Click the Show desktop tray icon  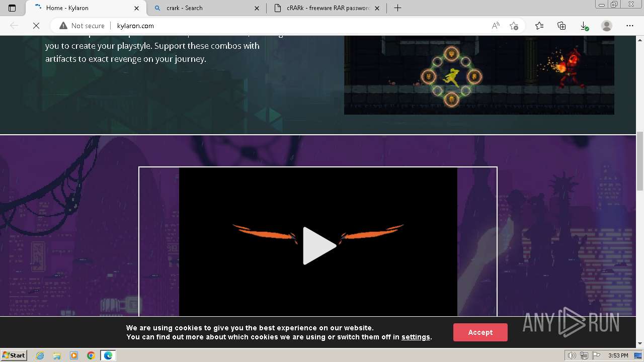(638, 355)
